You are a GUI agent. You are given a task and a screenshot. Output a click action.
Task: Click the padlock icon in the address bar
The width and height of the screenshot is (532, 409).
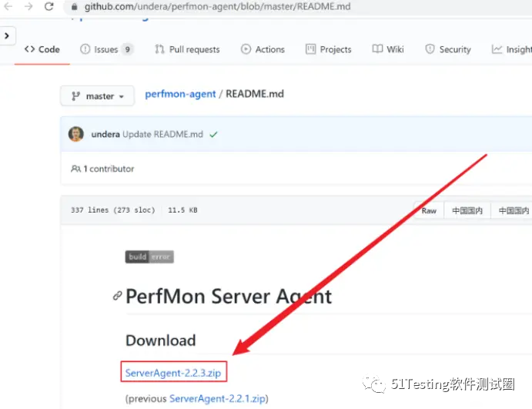(75, 6)
